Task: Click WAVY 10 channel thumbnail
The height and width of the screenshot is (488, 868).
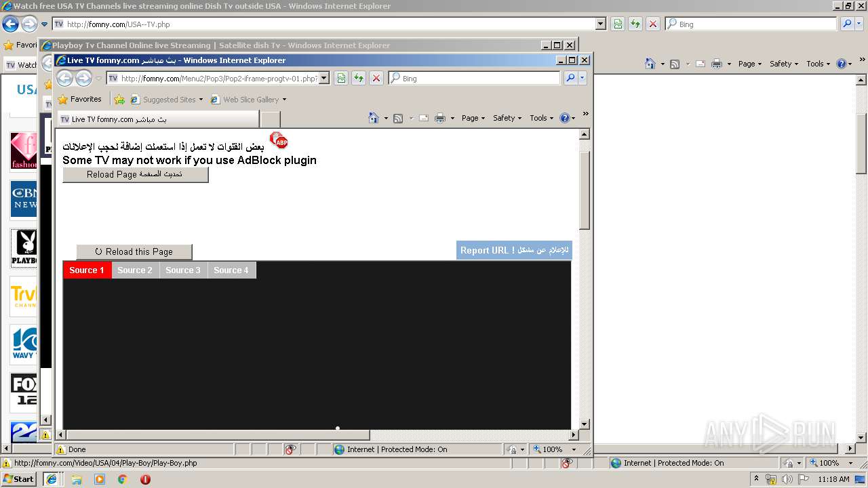Action: coord(24,344)
